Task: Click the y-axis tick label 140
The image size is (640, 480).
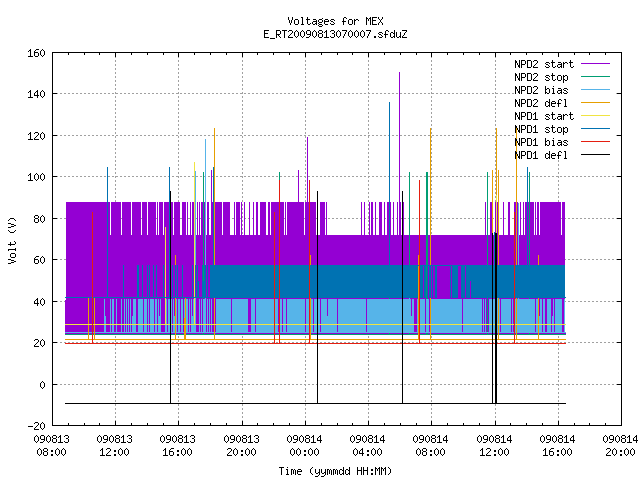Action: pos(36,94)
